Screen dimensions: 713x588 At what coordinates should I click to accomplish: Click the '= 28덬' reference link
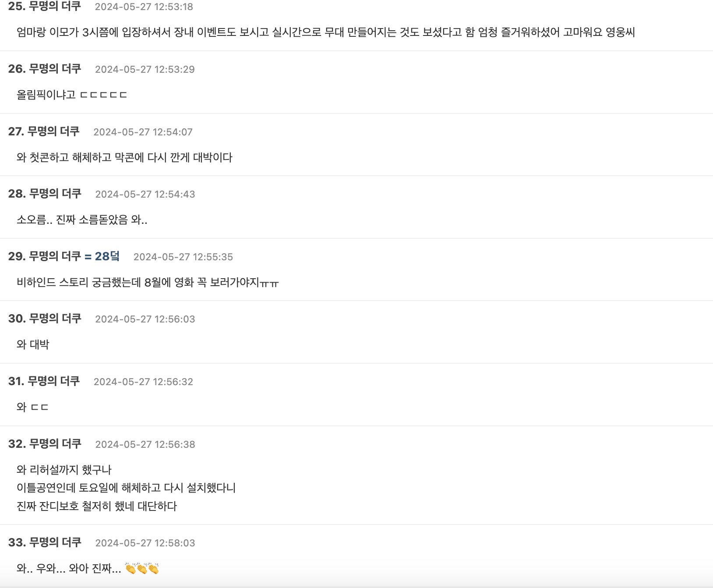click(x=102, y=256)
